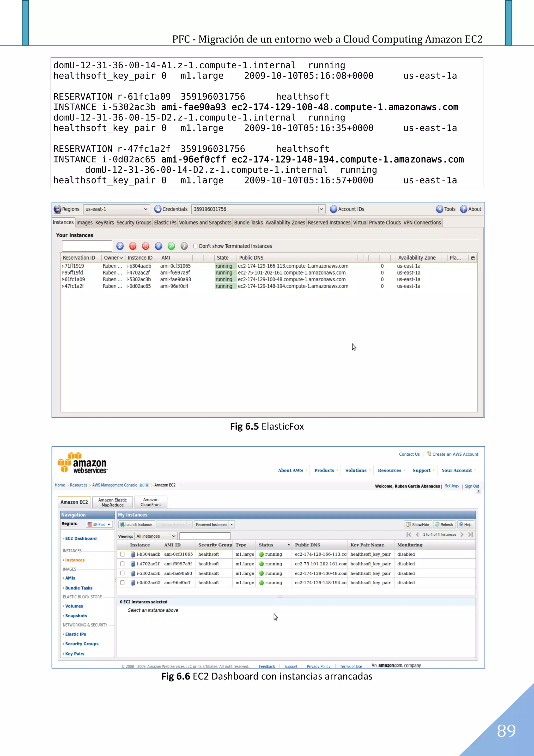
Task: Click the gray info details icon
Action: pos(184,246)
